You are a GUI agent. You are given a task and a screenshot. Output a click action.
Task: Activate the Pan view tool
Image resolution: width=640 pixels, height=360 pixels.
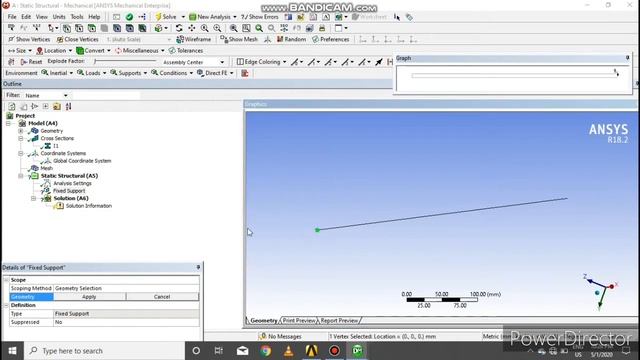[191, 28]
